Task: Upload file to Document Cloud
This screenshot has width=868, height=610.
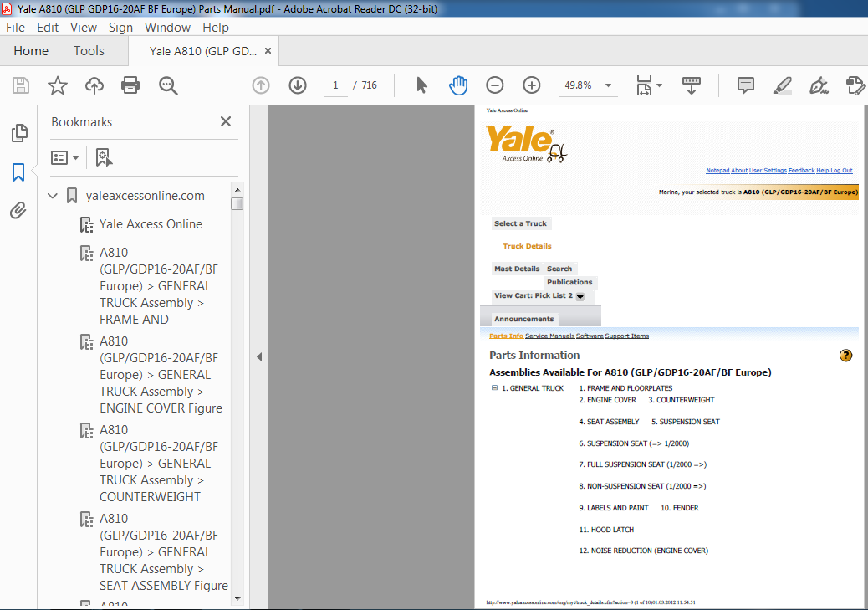Action: [x=94, y=85]
